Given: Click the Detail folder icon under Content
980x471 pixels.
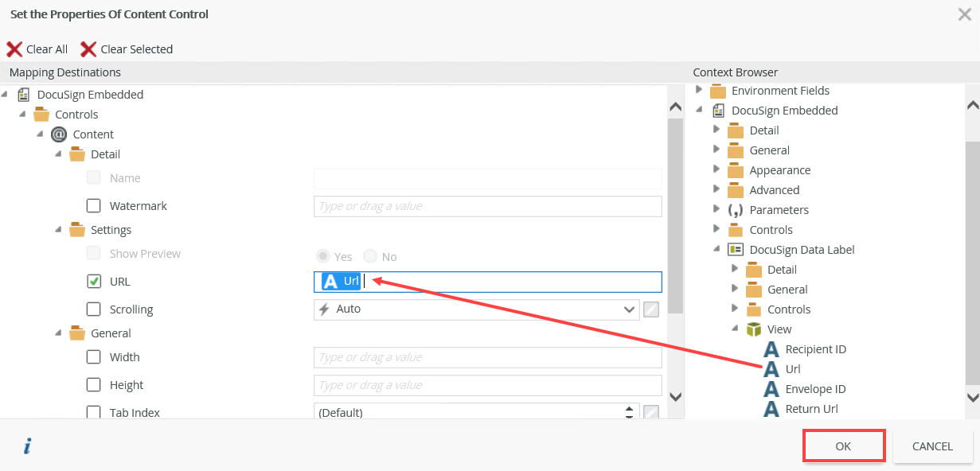Looking at the screenshot, I should click(x=77, y=154).
